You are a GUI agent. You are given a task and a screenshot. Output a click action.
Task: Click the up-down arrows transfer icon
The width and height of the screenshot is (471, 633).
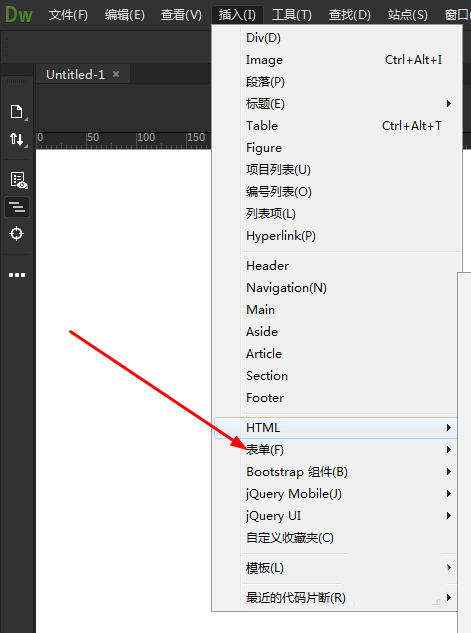(17, 139)
